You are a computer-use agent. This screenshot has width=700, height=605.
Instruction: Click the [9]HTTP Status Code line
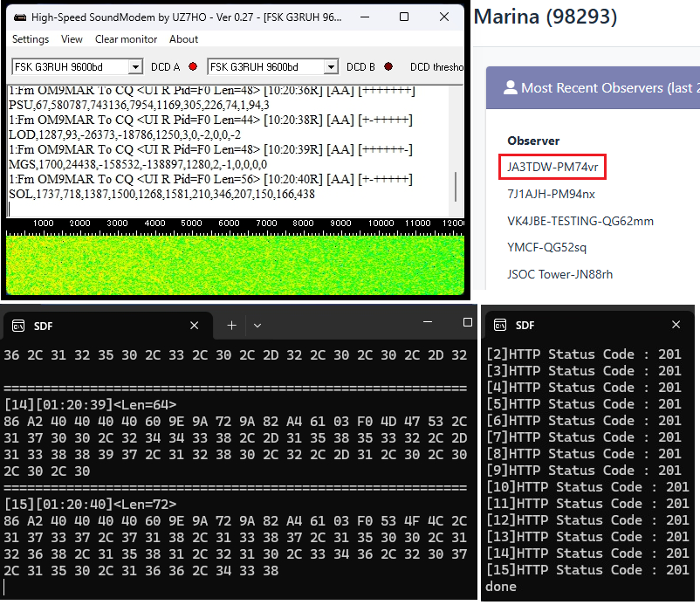pos(584,471)
